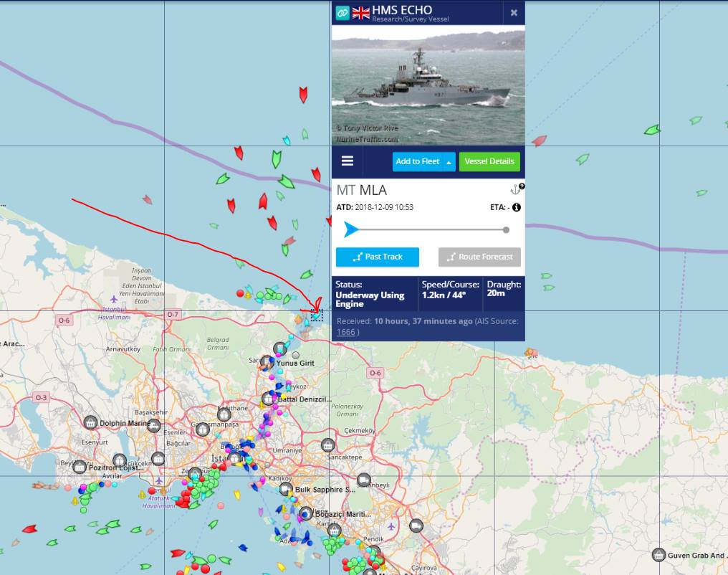Screen dimensions: 728x575
Task: Click the Route Forecast button
Action: tap(479, 257)
